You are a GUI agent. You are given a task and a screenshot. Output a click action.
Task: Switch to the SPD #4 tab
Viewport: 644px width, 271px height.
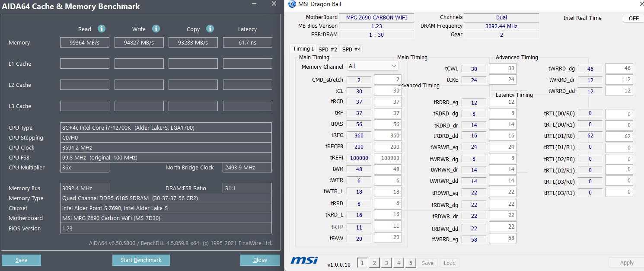click(351, 49)
